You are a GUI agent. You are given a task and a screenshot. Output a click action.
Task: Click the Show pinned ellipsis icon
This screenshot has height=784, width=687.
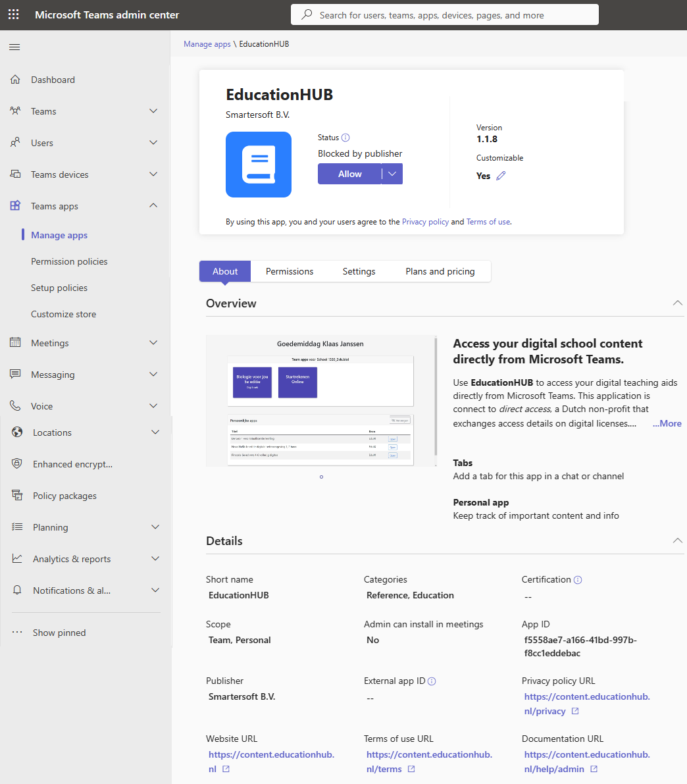[17, 632]
